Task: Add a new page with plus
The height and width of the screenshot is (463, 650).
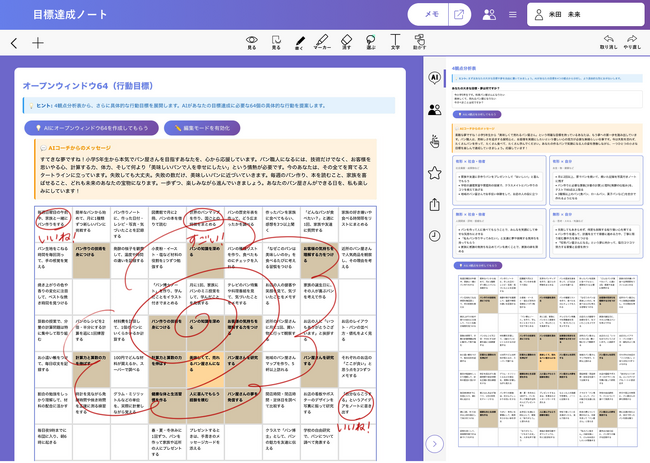Action: click(38, 43)
